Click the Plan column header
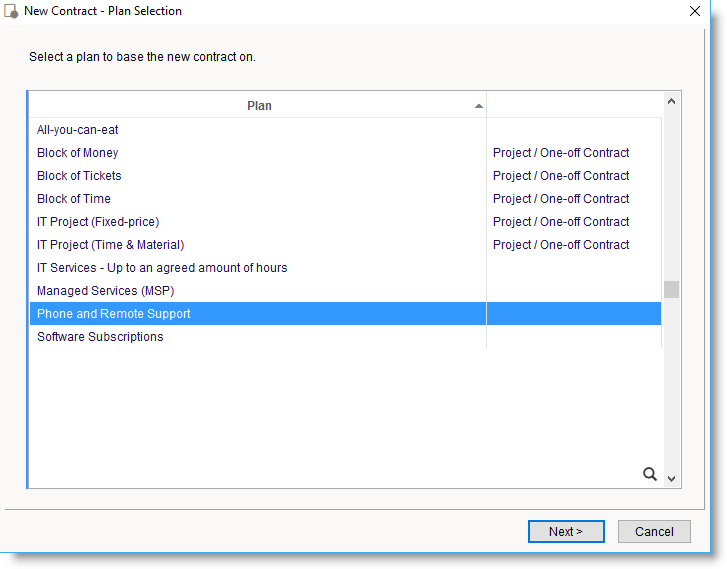Viewport: 727px width, 569px height. [x=258, y=106]
